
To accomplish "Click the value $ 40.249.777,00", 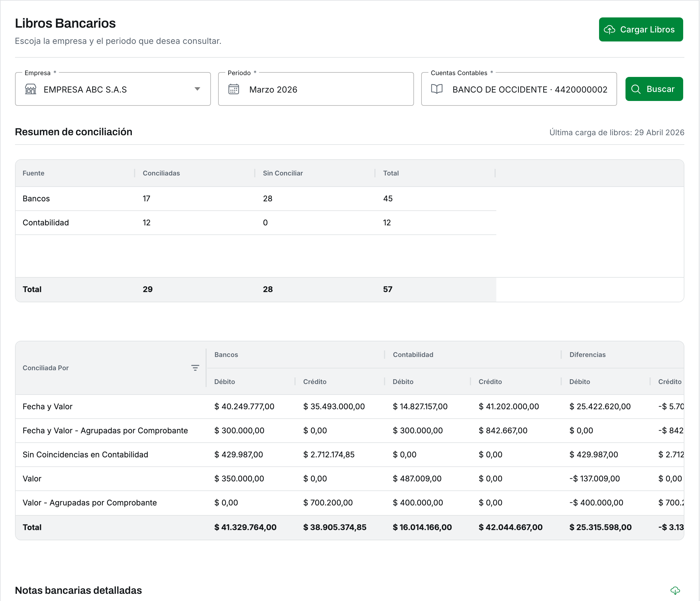I will pyautogui.click(x=244, y=407).
